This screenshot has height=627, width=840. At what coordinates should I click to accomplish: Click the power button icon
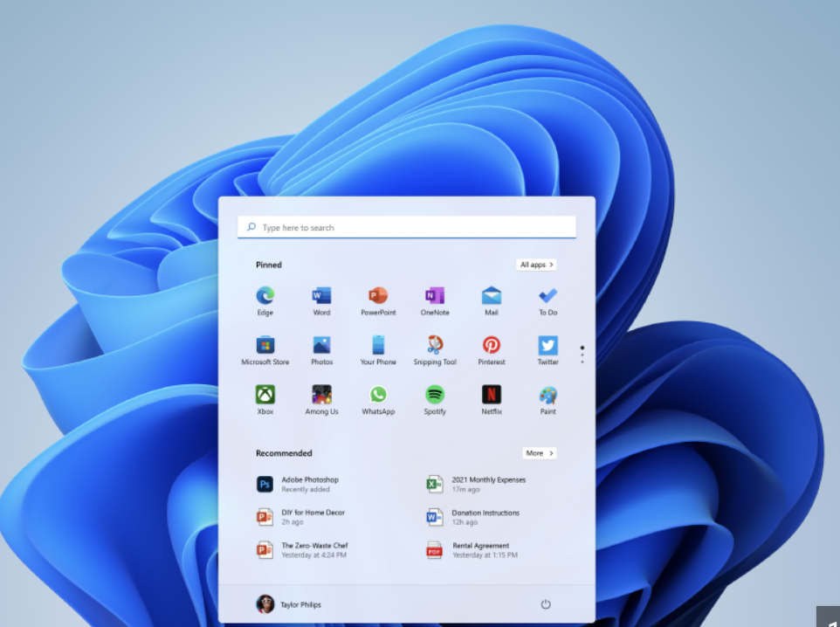point(546,604)
